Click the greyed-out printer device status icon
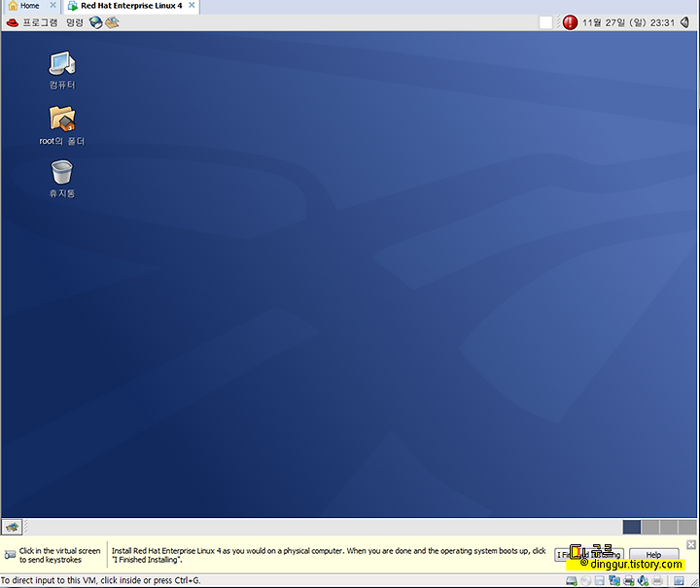The width and height of the screenshot is (700, 588). click(657, 580)
